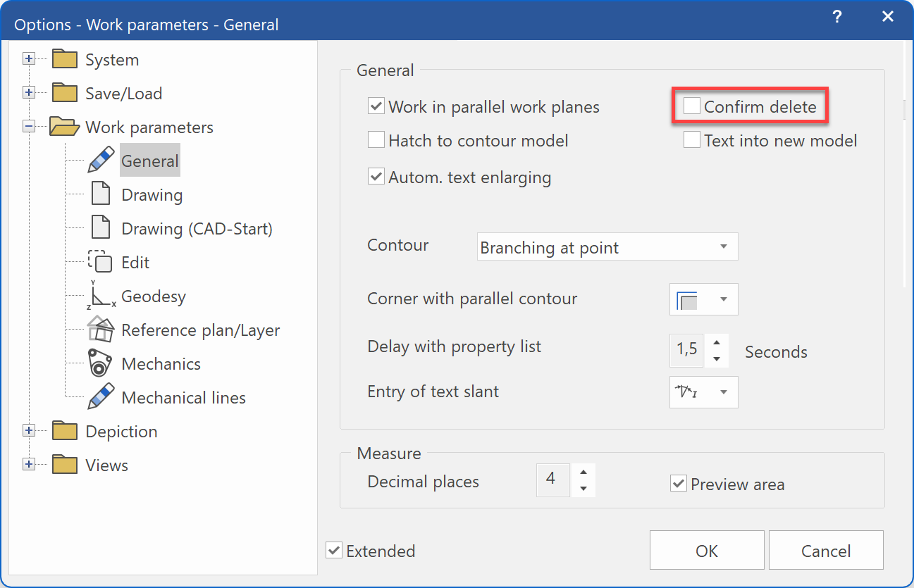The width and height of the screenshot is (914, 588).
Task: Increase Decimal places with up arrow
Action: [583, 473]
